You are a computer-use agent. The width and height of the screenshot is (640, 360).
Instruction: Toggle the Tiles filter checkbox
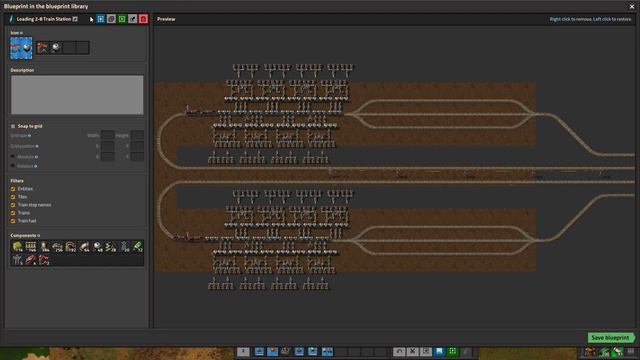click(13, 197)
